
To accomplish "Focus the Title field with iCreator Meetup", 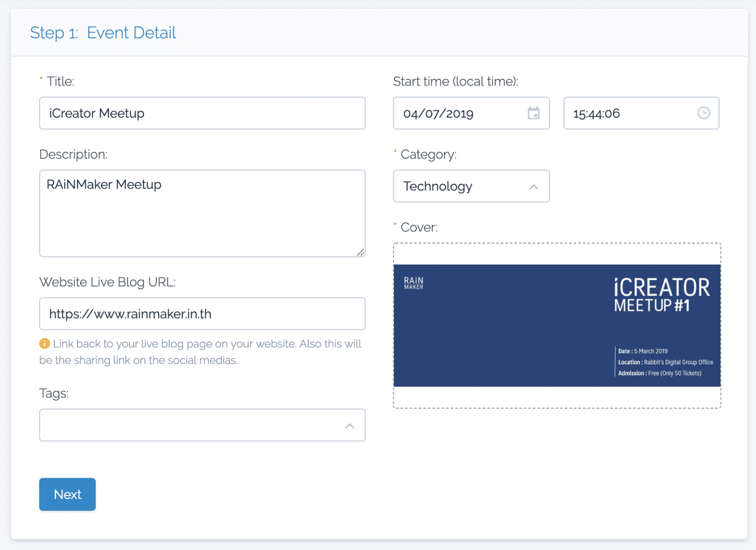I will (202, 113).
